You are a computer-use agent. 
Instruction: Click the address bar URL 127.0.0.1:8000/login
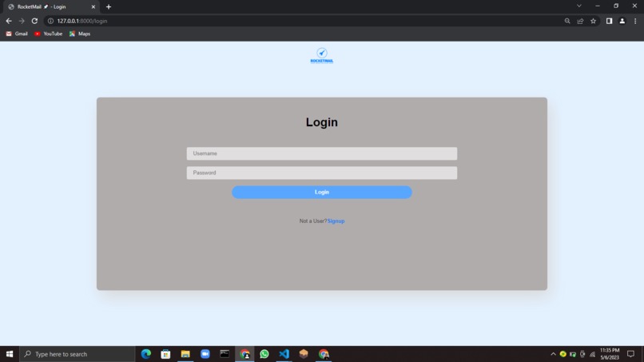(82, 21)
